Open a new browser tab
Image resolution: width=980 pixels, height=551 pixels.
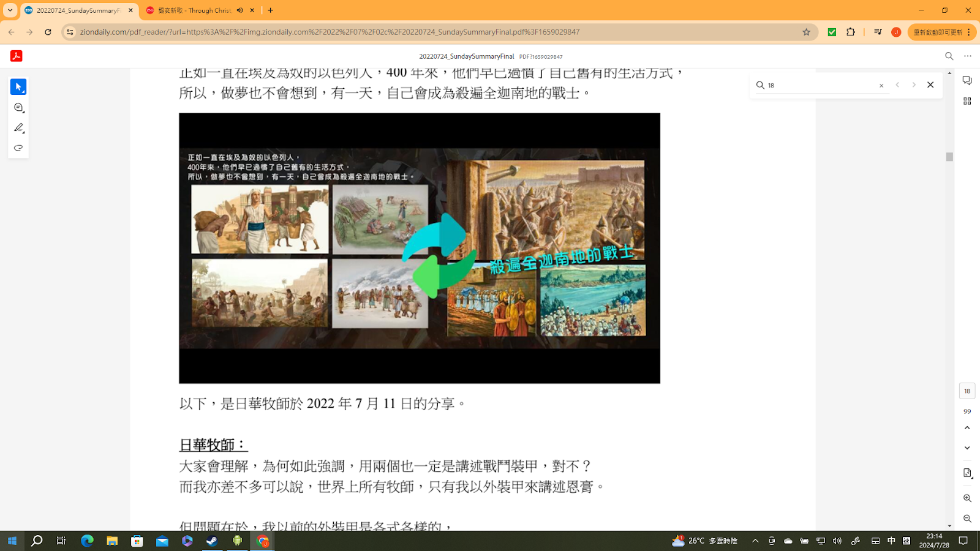point(271,10)
